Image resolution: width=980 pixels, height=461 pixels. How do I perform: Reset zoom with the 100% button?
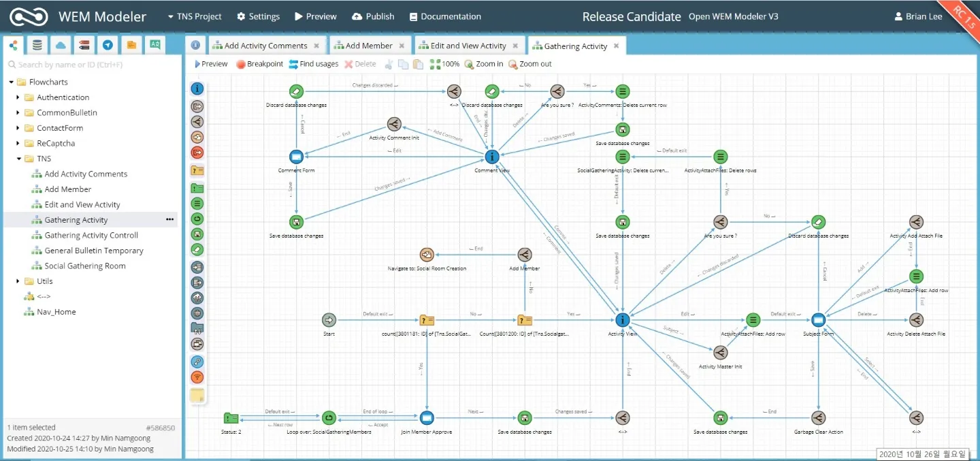(x=444, y=64)
